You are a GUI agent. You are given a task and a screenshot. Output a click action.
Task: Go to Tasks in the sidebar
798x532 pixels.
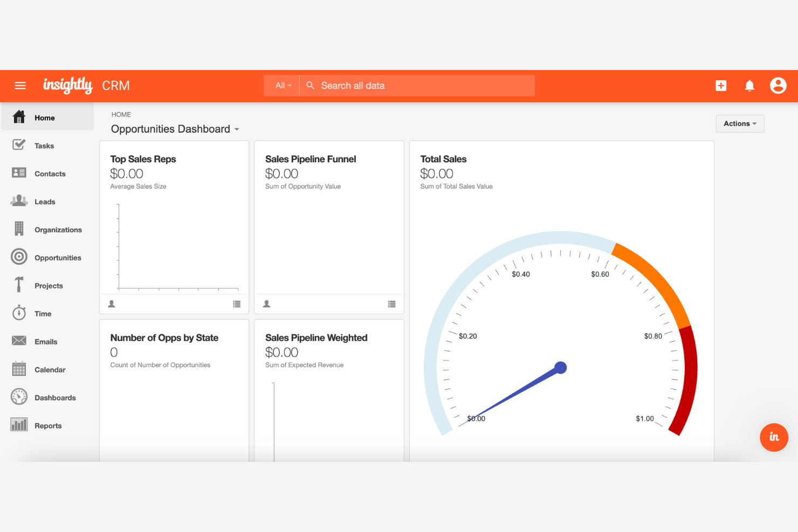coord(44,146)
